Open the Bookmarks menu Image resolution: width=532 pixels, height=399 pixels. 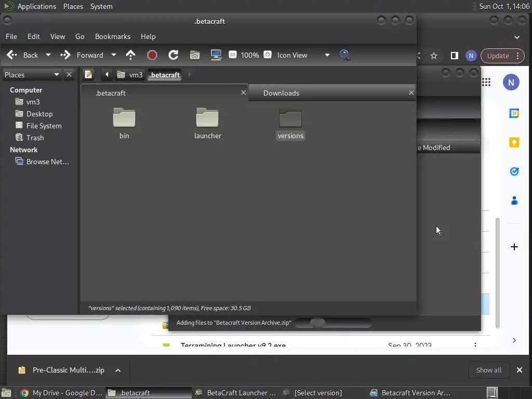(x=113, y=36)
